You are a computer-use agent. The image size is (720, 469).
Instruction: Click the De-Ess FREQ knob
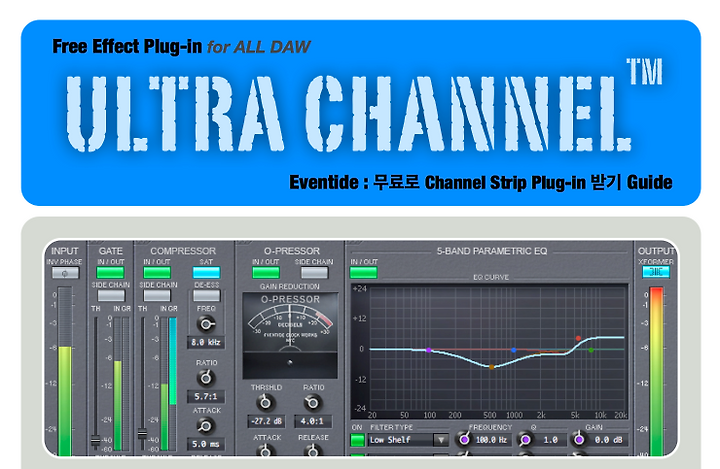click(x=206, y=324)
